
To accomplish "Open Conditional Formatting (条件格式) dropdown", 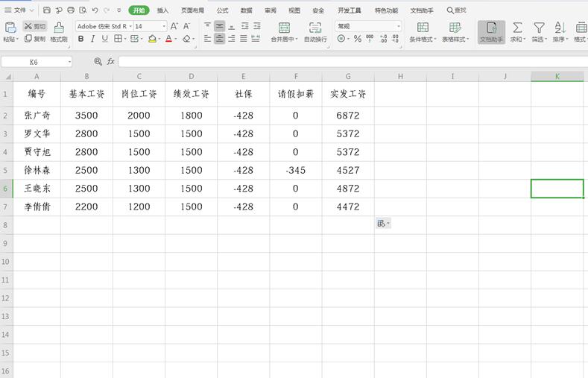I will tap(423, 39).
